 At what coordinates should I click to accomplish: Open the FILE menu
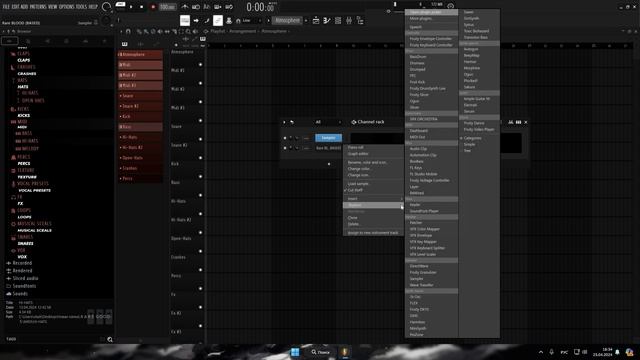pyautogui.click(x=6, y=7)
